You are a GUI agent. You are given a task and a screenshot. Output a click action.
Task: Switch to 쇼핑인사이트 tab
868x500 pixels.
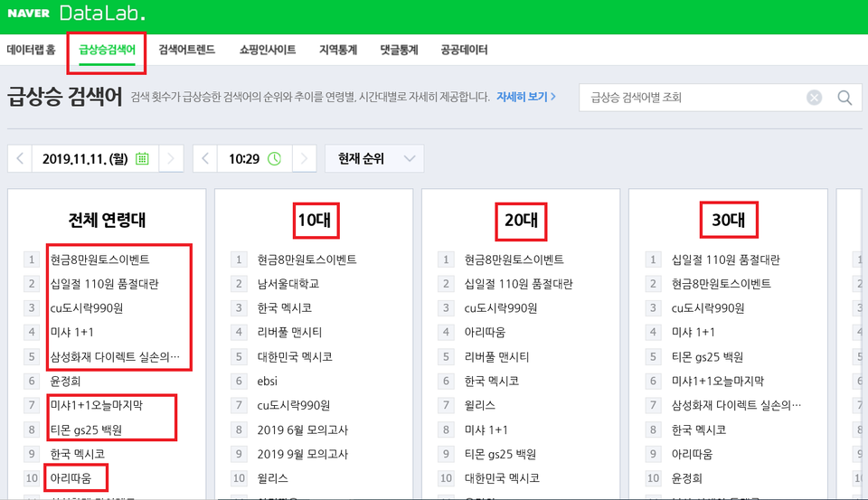268,50
